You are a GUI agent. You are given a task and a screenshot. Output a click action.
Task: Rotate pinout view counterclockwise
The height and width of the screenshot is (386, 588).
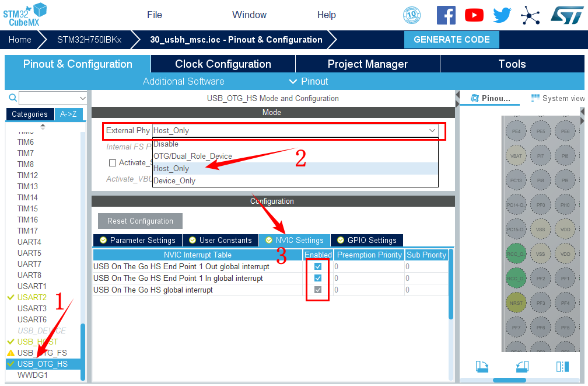click(x=522, y=366)
